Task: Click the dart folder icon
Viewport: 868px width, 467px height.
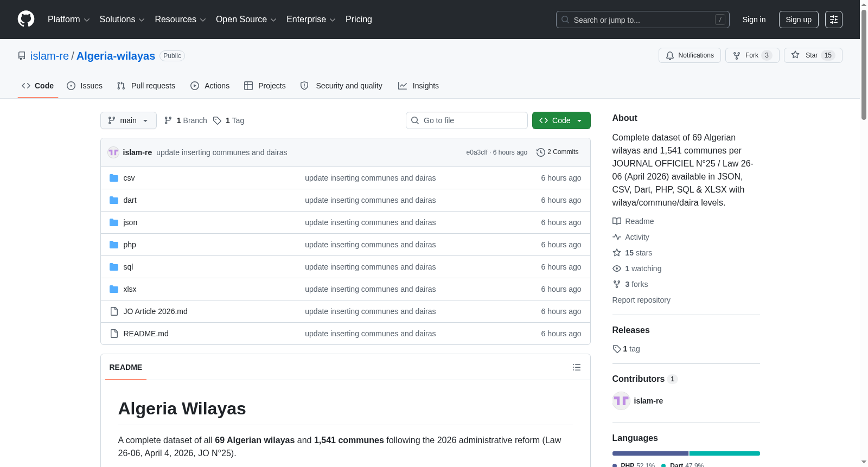Action: 114,200
